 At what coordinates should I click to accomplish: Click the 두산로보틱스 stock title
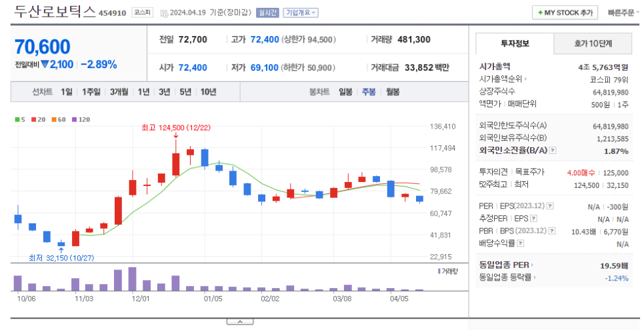55,11
